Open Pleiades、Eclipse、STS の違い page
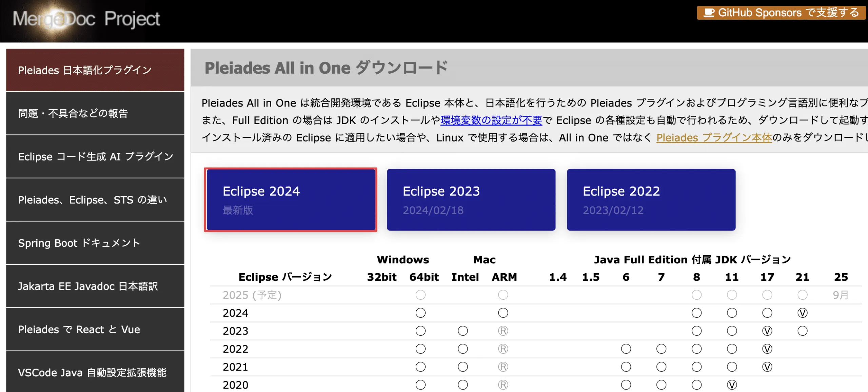The width and height of the screenshot is (868, 392). (95, 200)
